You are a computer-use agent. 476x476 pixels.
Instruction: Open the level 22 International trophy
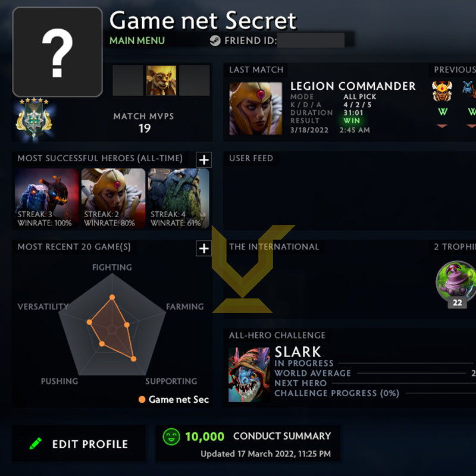pyautogui.click(x=456, y=283)
